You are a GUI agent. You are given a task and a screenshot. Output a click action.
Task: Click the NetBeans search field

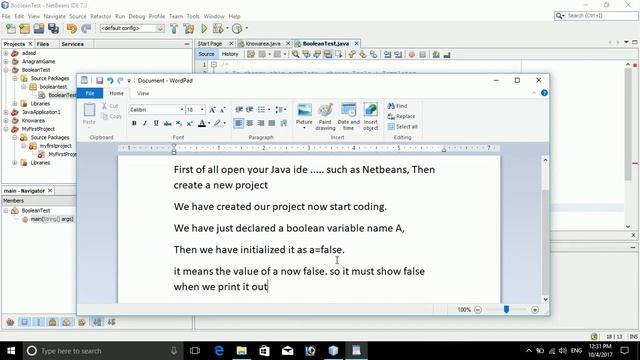tap(596, 16)
